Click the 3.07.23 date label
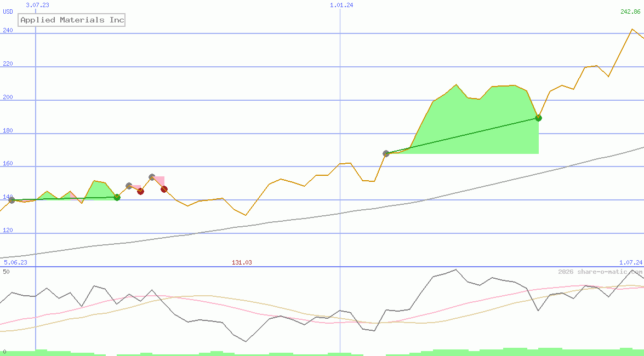Image resolution: width=644 pixels, height=356 pixels. point(37,5)
